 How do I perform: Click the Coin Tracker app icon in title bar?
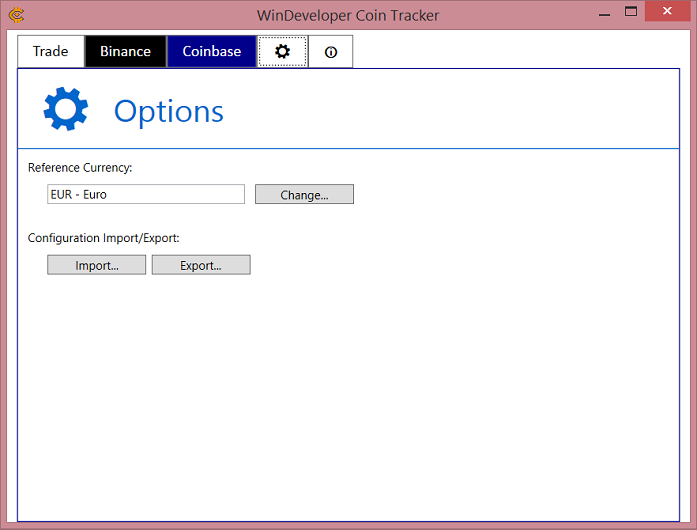tap(16, 15)
